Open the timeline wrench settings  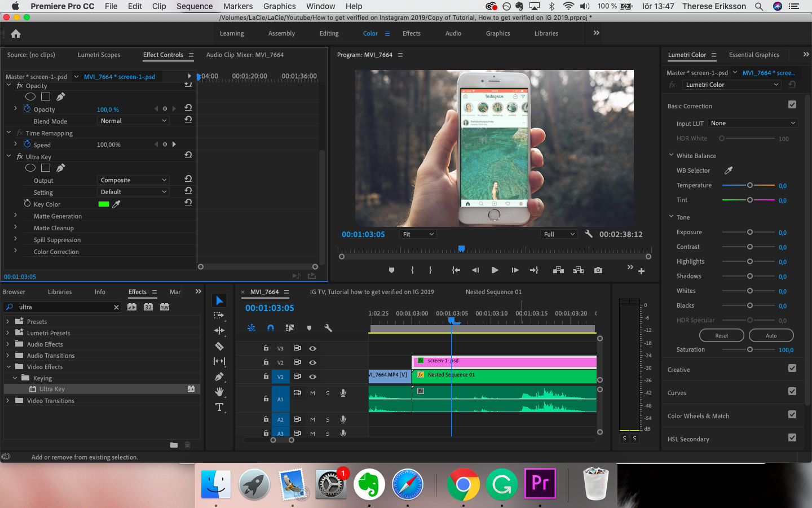point(328,328)
